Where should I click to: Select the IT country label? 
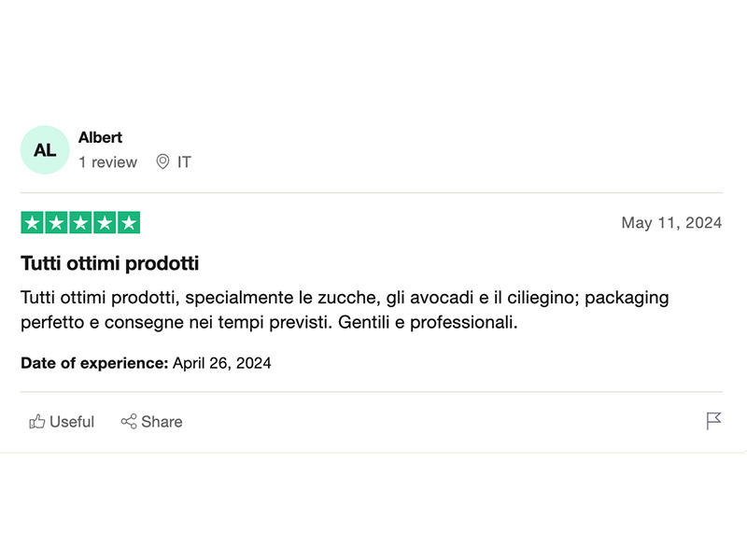(184, 162)
